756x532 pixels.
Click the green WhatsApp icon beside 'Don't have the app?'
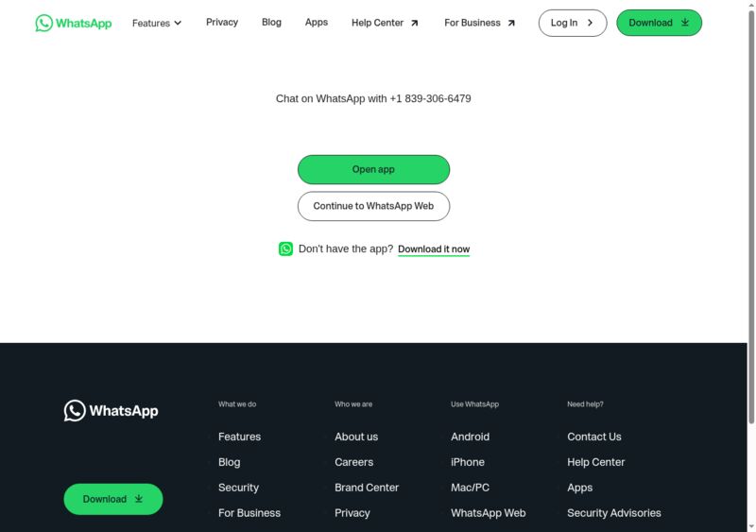(286, 249)
